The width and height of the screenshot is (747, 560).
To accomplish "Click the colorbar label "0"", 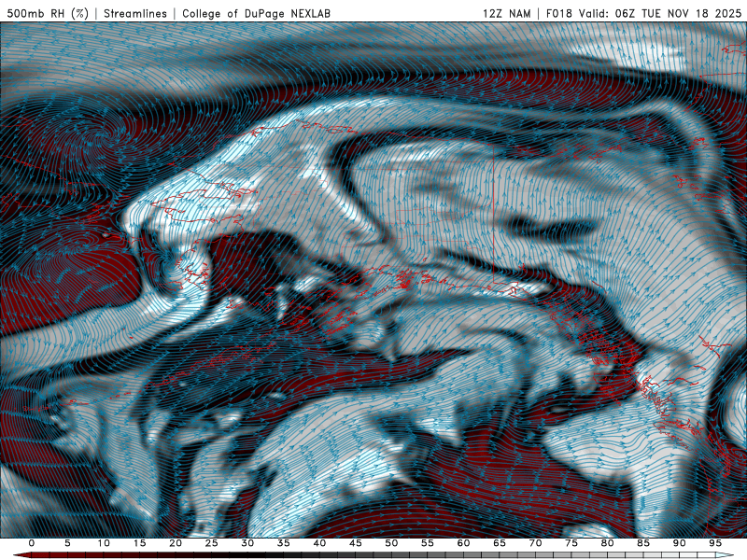I will point(32,543).
